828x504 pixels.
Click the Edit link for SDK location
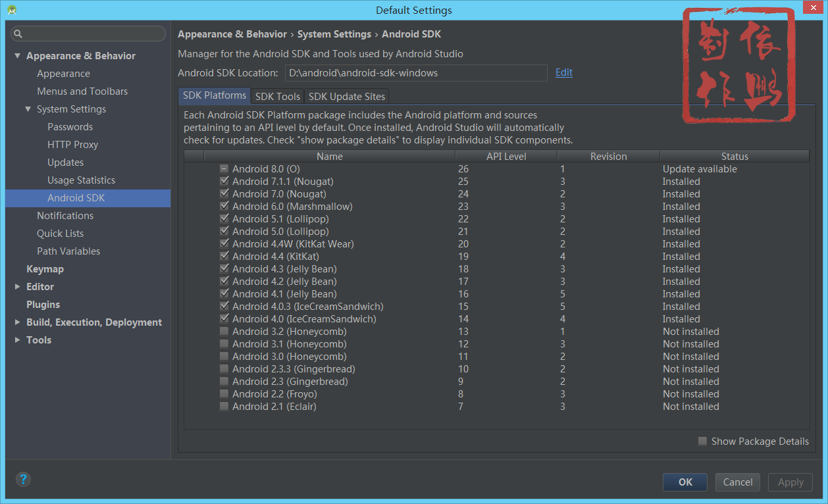[x=564, y=72]
